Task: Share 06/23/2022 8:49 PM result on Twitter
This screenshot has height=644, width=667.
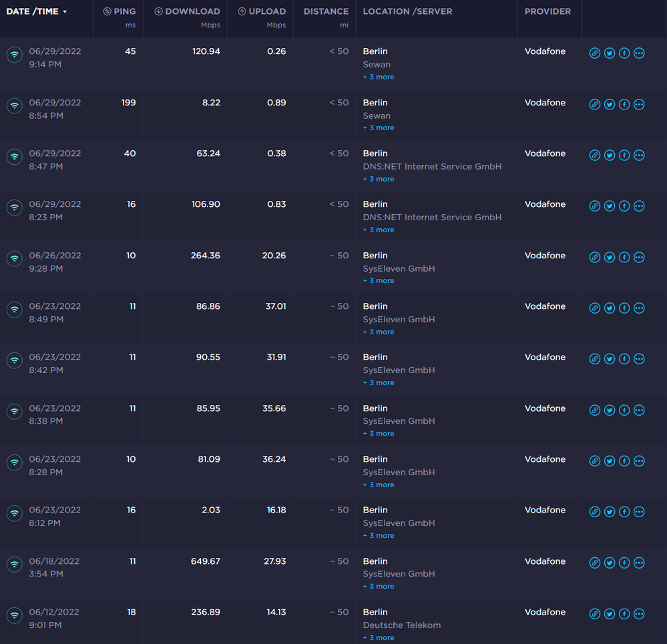Action: 610,308
